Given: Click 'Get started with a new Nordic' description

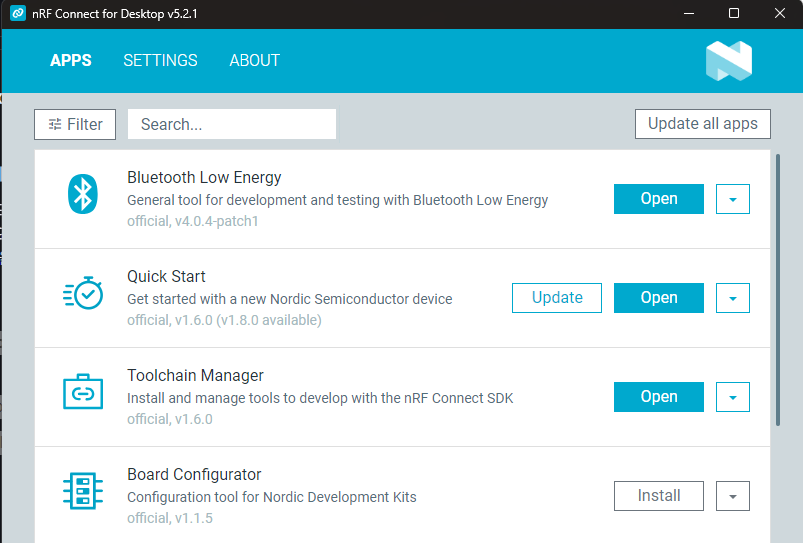Looking at the screenshot, I should click(289, 299).
